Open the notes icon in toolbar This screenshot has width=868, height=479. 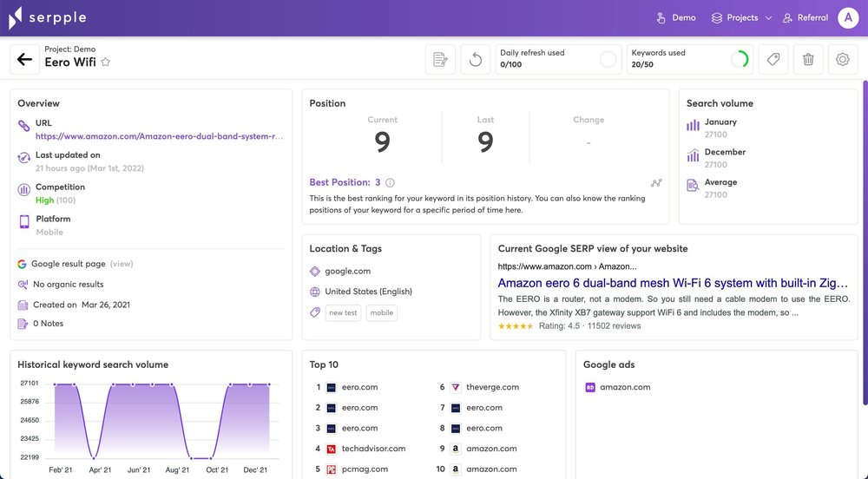[441, 59]
